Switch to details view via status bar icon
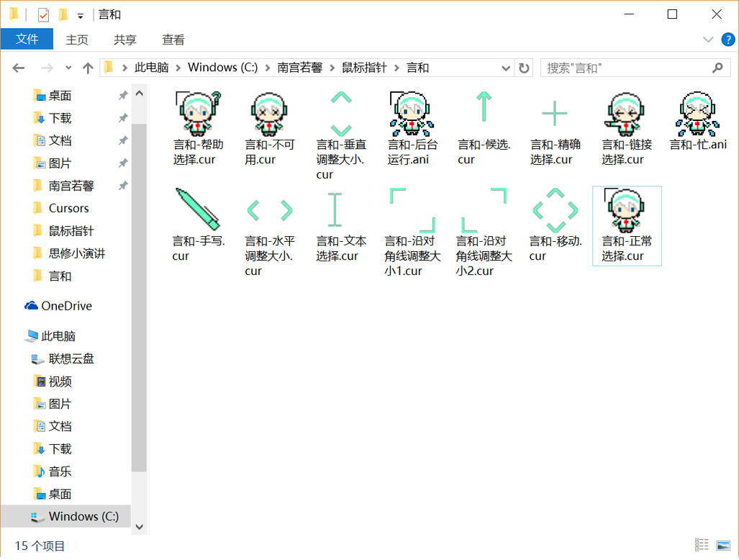This screenshot has height=560, width=739. coord(702,545)
